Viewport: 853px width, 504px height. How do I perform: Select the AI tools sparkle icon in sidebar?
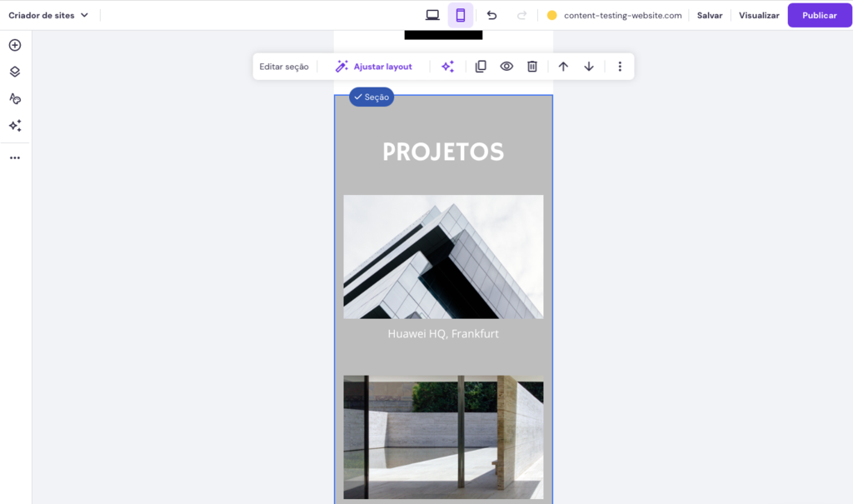(14, 126)
